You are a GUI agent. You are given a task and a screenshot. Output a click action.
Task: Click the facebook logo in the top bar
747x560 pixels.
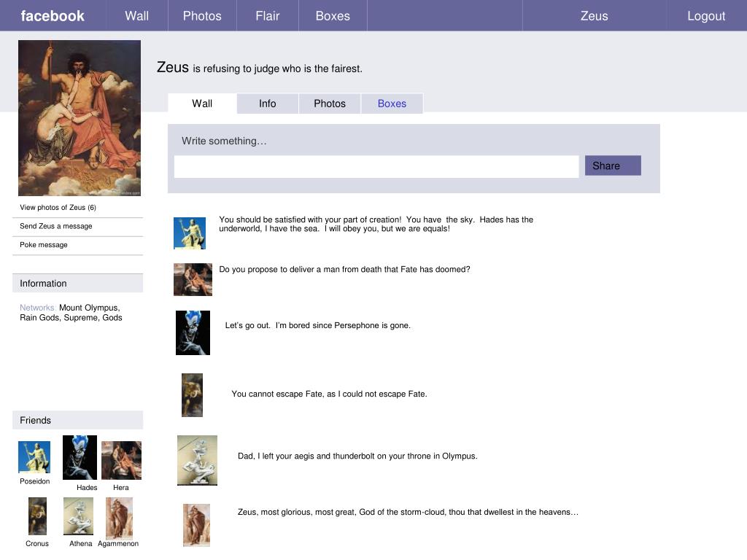click(x=53, y=16)
